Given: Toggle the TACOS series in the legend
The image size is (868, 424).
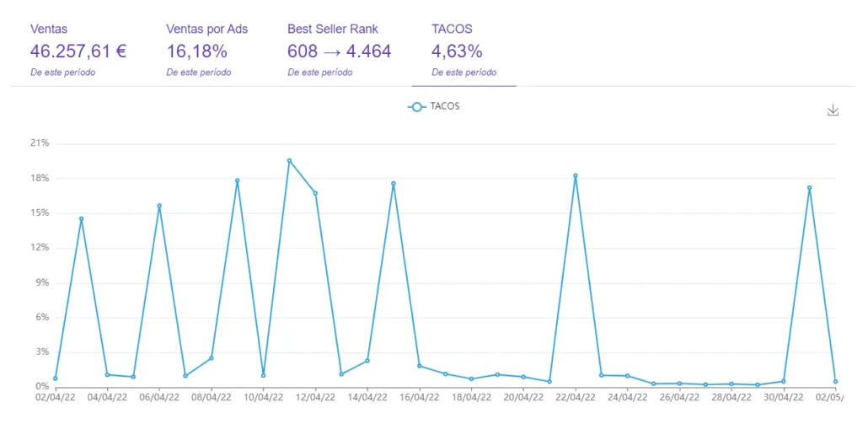Looking at the screenshot, I should [433, 107].
